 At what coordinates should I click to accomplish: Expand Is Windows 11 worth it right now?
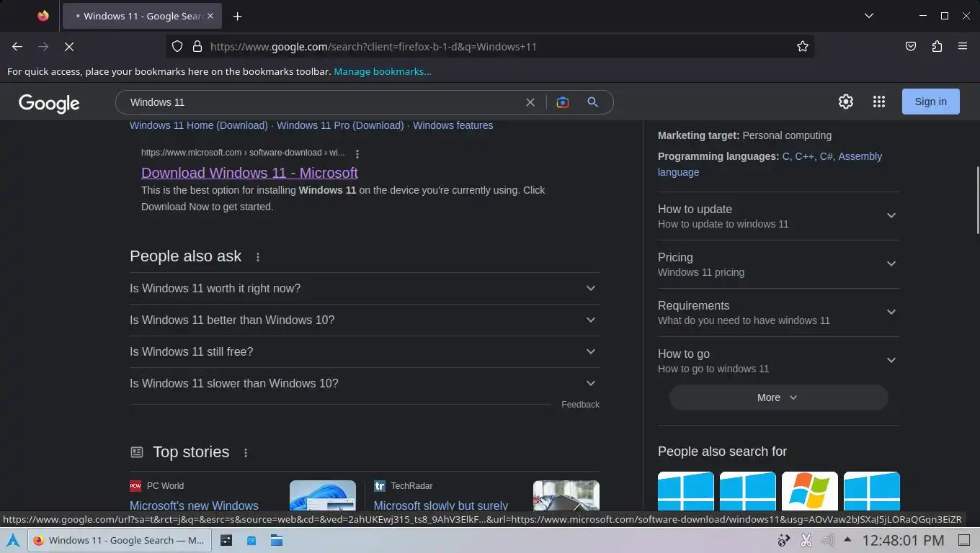[365, 288]
